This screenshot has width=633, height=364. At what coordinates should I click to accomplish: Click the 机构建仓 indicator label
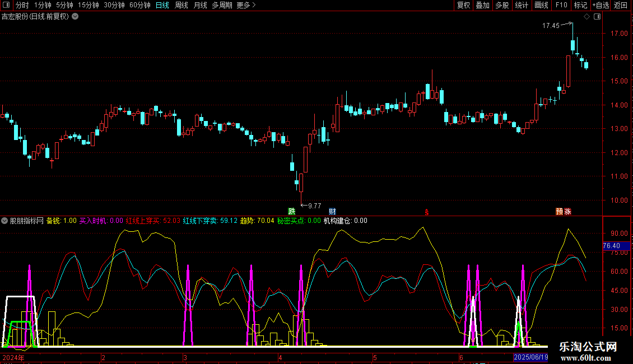click(x=346, y=221)
